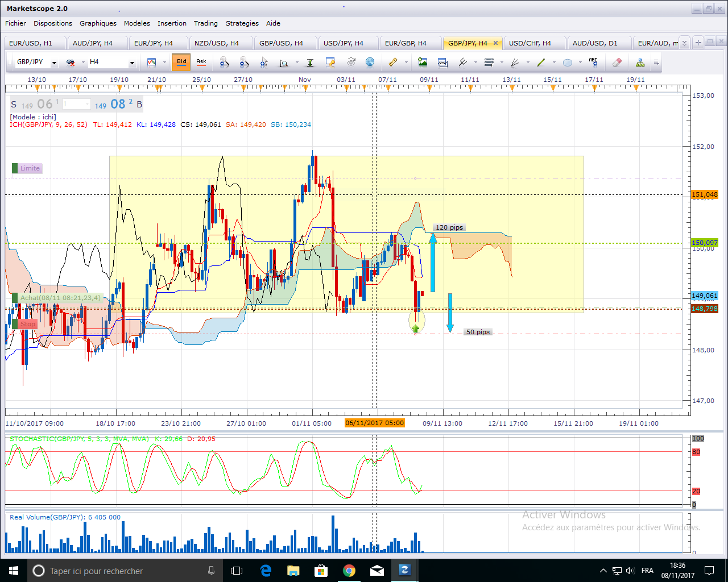The height and width of the screenshot is (582, 728).
Task: Open the Windows Start menu
Action: (14, 571)
